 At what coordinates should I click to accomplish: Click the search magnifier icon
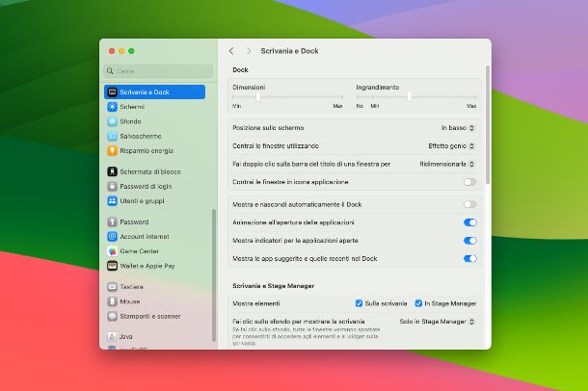tap(110, 71)
